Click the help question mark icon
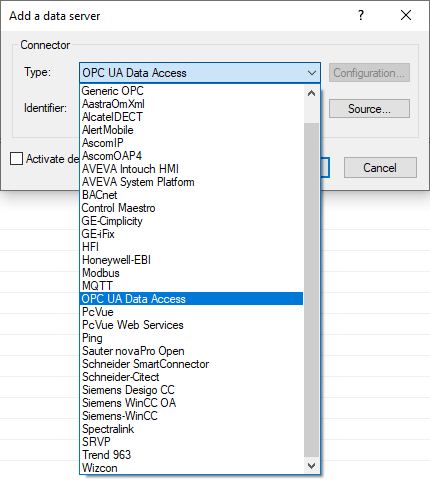 pyautogui.click(x=361, y=15)
